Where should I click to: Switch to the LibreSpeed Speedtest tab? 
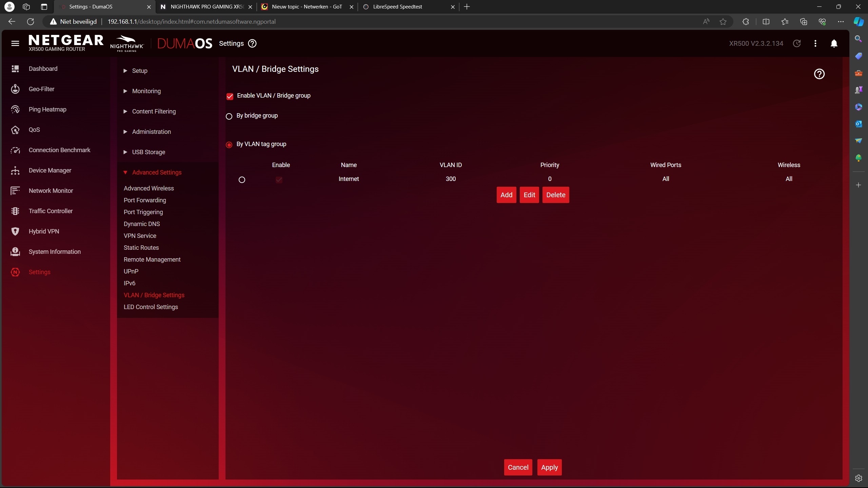pyautogui.click(x=397, y=6)
